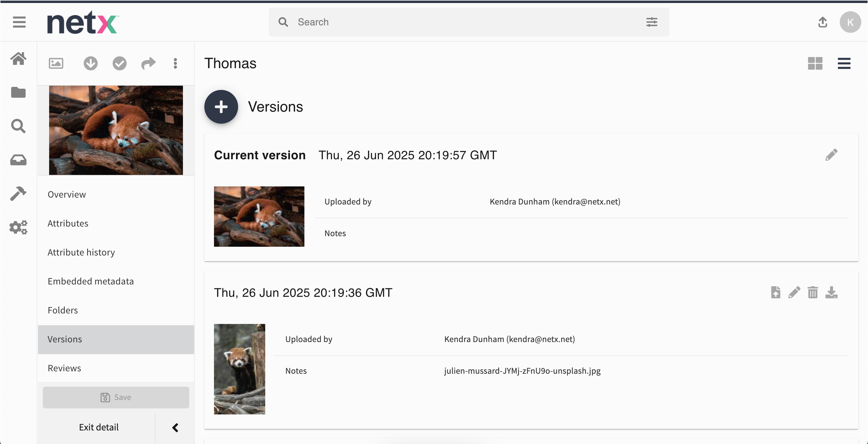This screenshot has width=868, height=444.
Task: Toggle the asset selection checkmark icon
Action: [119, 63]
